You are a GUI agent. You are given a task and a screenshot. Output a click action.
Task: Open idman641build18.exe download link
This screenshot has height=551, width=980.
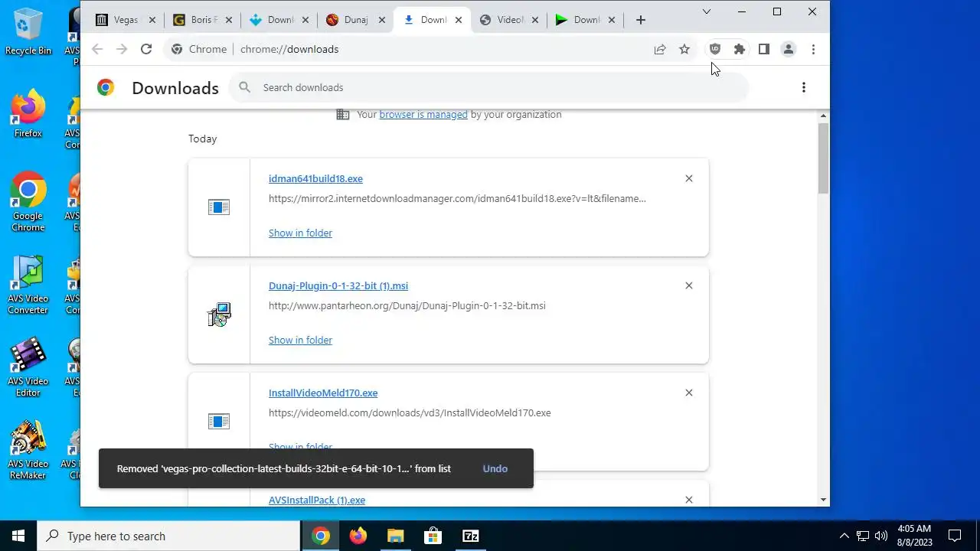click(315, 178)
